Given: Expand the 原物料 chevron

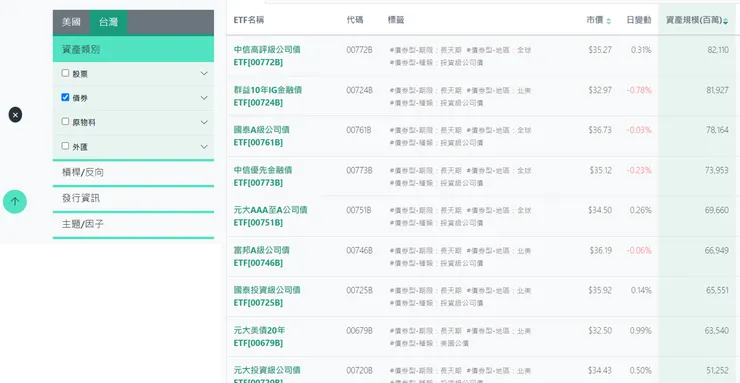Looking at the screenshot, I should click(x=204, y=122).
